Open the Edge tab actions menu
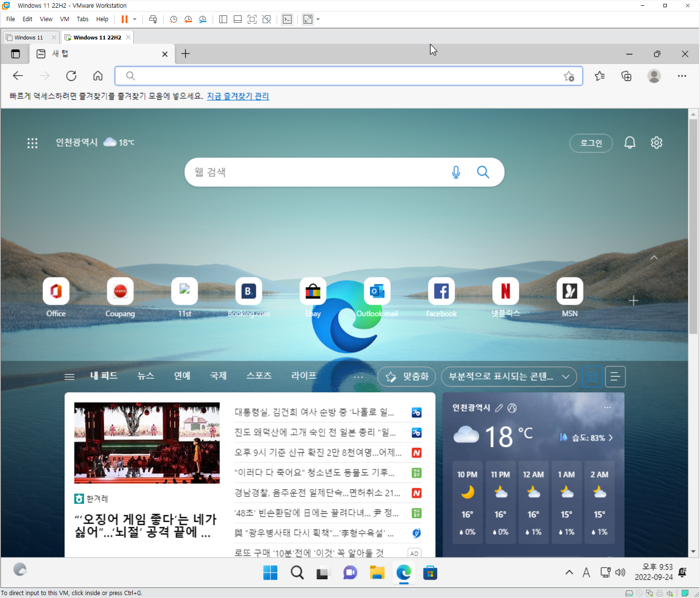The height and width of the screenshot is (598, 700). tap(15, 54)
